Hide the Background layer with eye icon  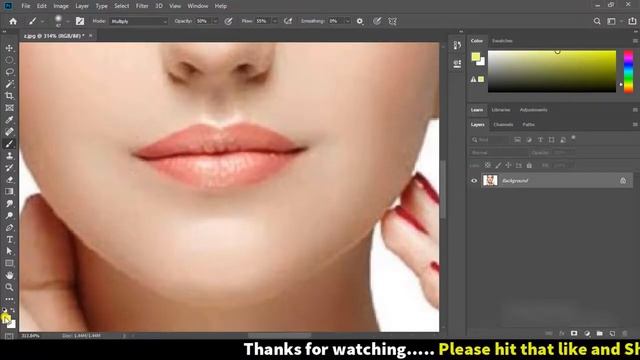coord(474,180)
